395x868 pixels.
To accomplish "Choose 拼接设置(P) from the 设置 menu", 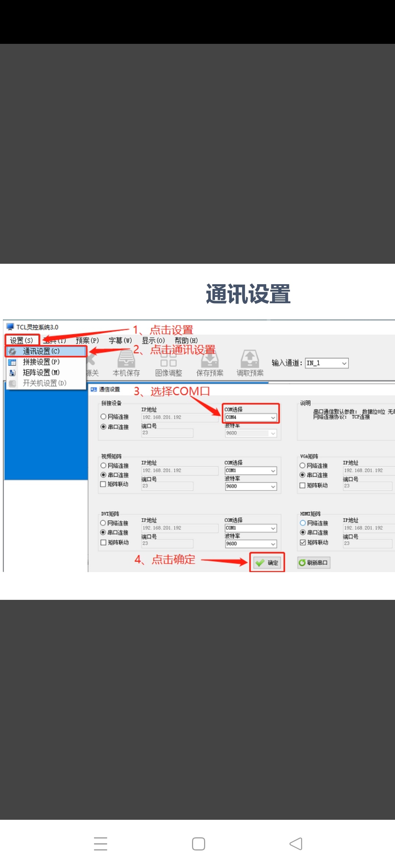I will (46, 362).
